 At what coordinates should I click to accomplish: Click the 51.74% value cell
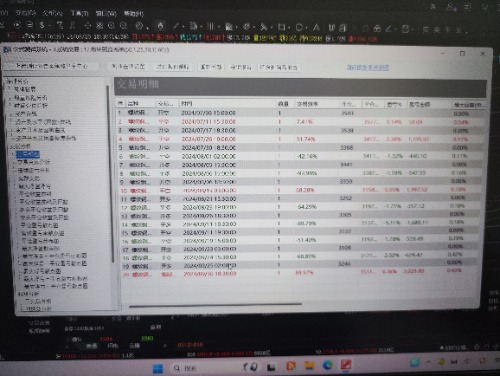(x=306, y=139)
